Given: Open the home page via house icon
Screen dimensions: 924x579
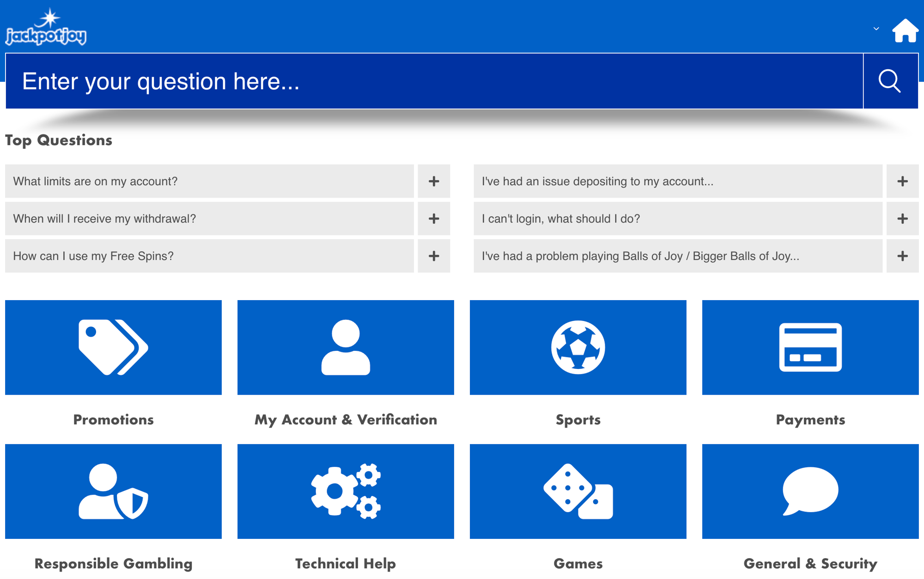Looking at the screenshot, I should [x=905, y=30].
